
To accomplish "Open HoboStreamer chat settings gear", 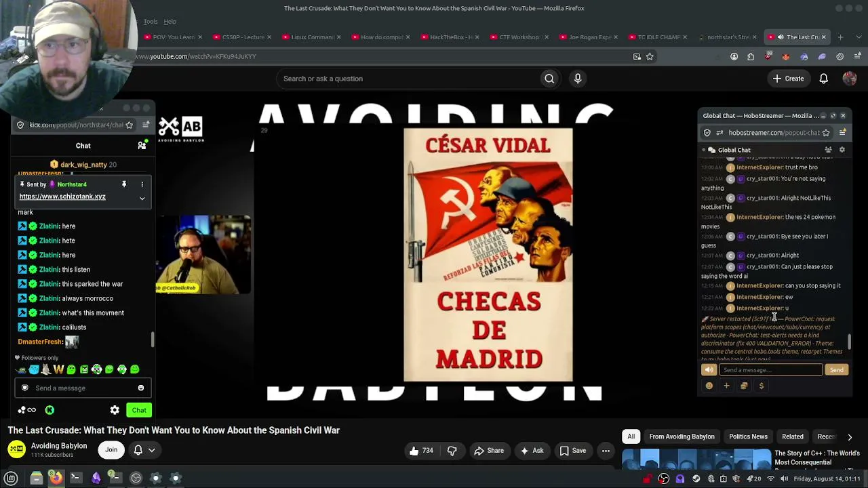I will click(842, 150).
